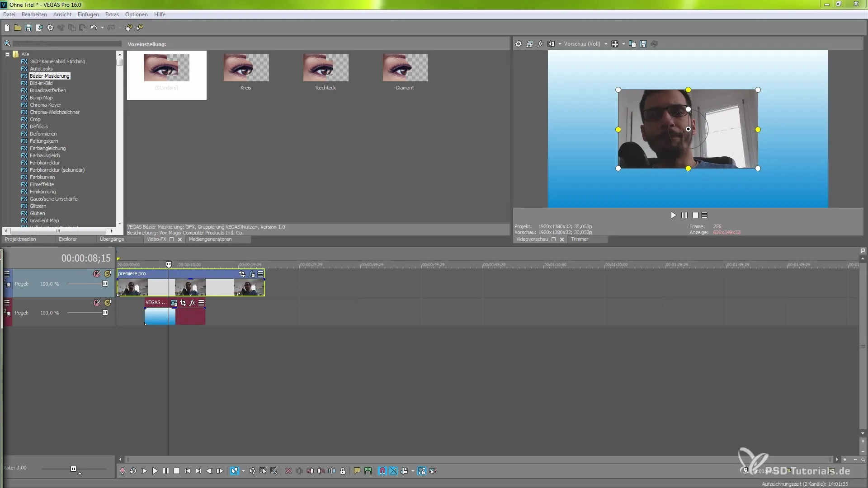The height and width of the screenshot is (488, 868).
Task: Click the FX search input field
Action: pyautogui.click(x=67, y=44)
